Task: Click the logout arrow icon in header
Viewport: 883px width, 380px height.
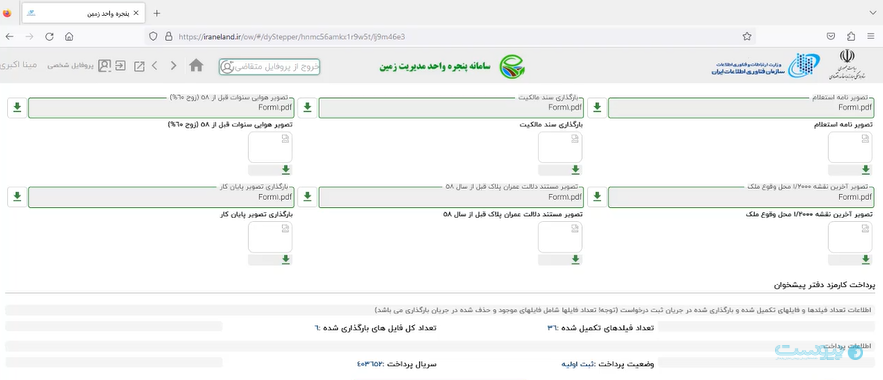Action: (121, 65)
